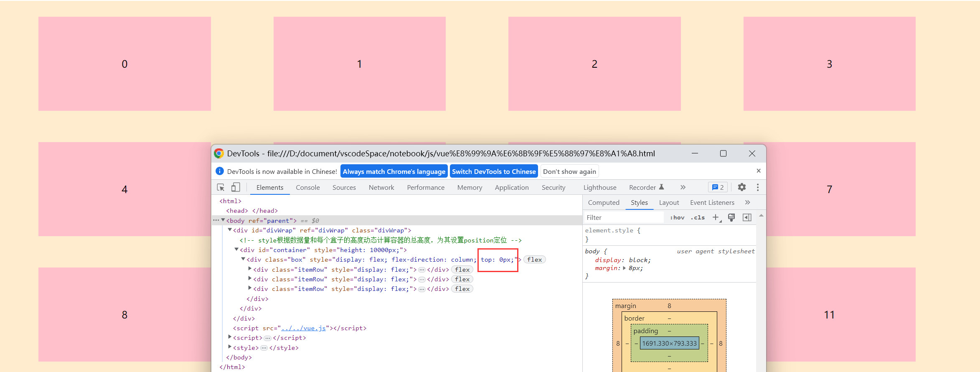Switch to the Sources tab
980x372 pixels.
344,187
